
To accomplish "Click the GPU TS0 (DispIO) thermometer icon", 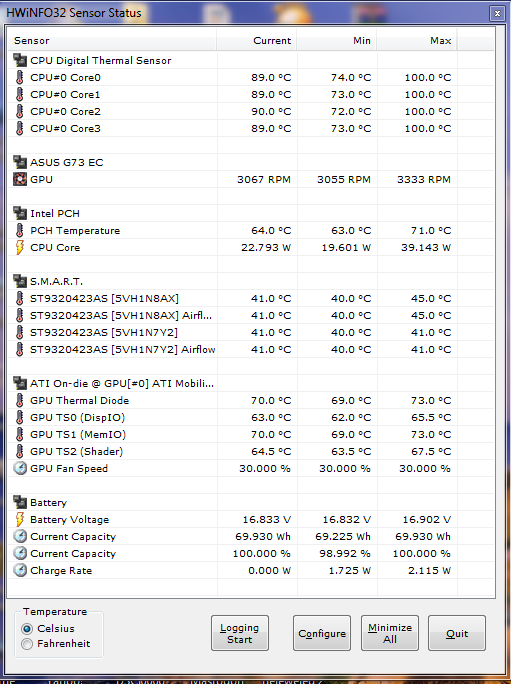I will [20, 417].
